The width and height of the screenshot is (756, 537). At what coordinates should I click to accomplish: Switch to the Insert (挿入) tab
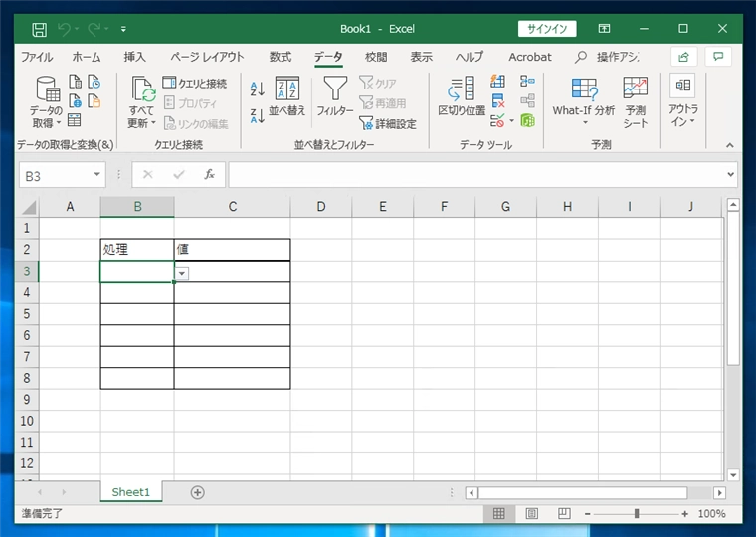click(x=134, y=57)
